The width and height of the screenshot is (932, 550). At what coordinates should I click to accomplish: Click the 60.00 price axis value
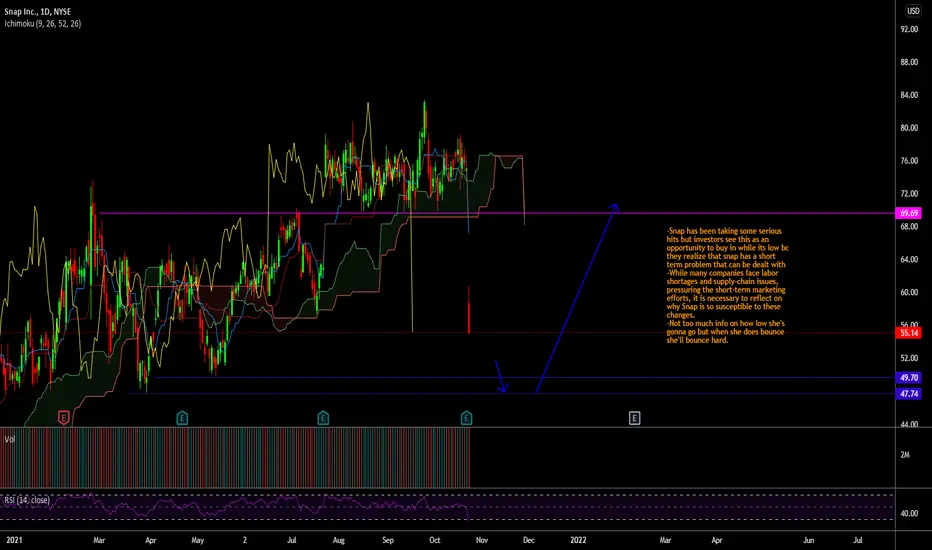click(x=909, y=293)
